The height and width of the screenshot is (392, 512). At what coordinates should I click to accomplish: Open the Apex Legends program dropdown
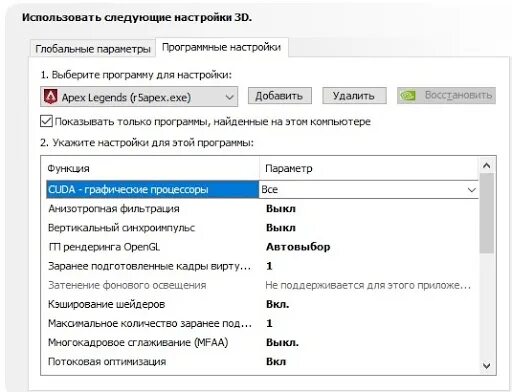pos(139,97)
